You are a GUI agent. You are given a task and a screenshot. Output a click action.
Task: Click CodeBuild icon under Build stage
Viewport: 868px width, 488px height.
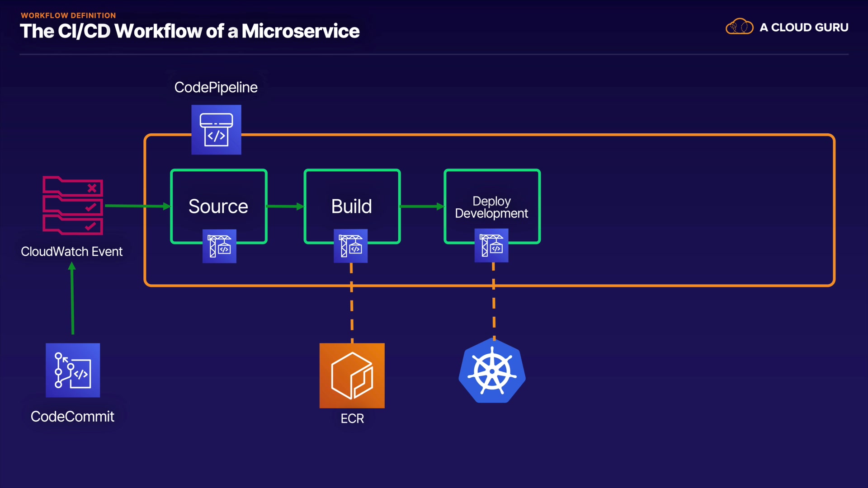point(350,246)
